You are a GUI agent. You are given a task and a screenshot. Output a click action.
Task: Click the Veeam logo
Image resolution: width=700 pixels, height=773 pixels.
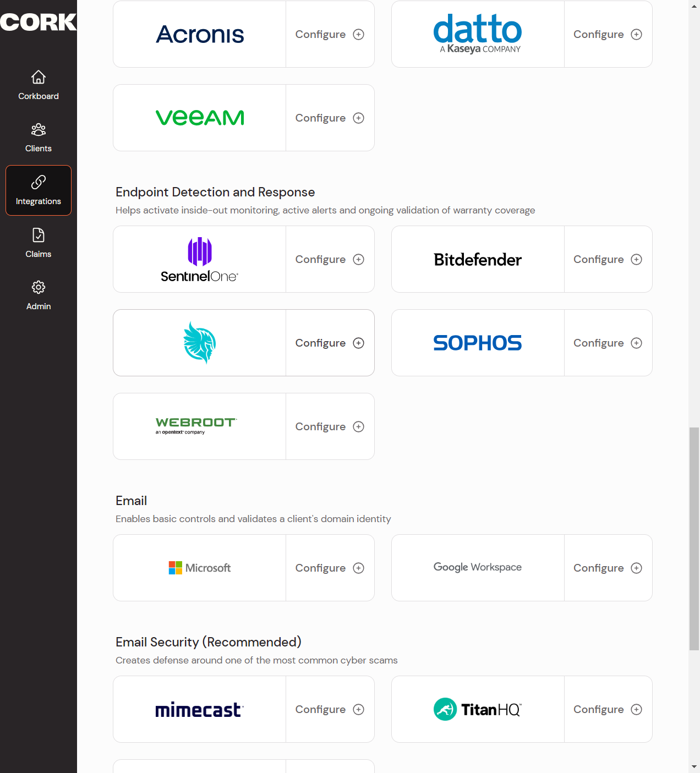[200, 118]
